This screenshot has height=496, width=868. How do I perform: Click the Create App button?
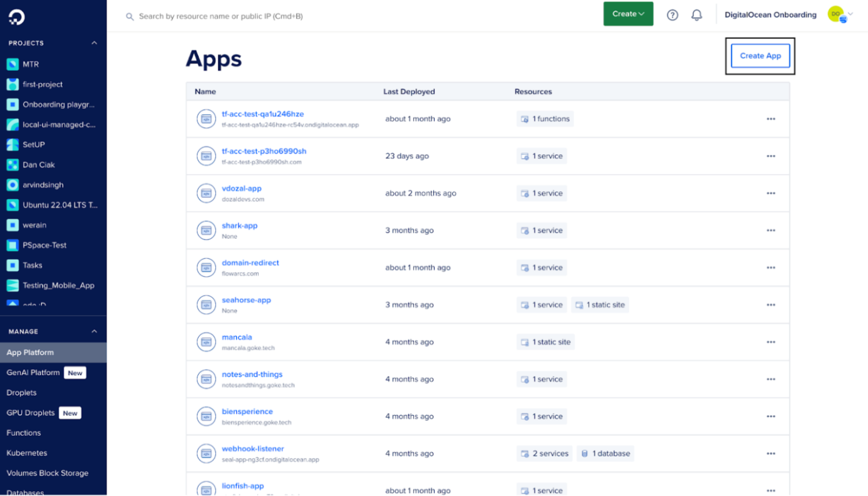pyautogui.click(x=760, y=56)
